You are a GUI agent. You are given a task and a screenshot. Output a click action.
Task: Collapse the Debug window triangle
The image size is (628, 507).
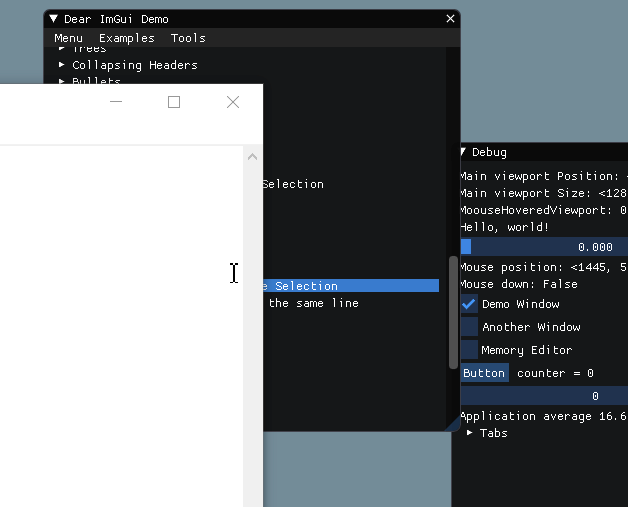click(x=463, y=152)
